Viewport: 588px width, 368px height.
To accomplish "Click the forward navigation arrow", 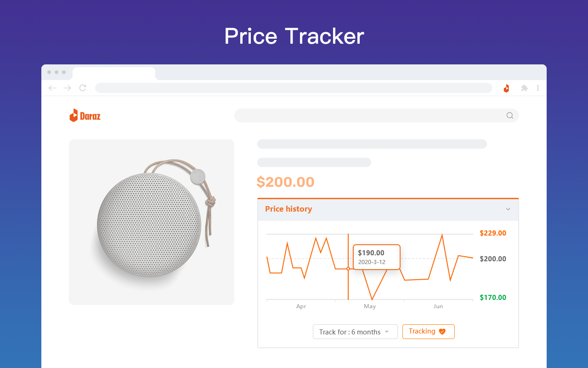I will (x=67, y=88).
